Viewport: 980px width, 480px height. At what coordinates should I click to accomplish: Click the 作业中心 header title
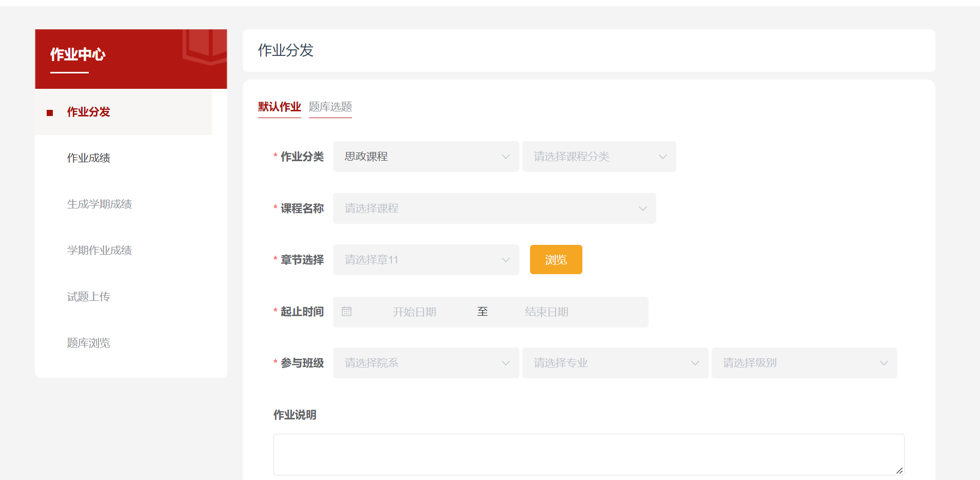click(x=78, y=54)
